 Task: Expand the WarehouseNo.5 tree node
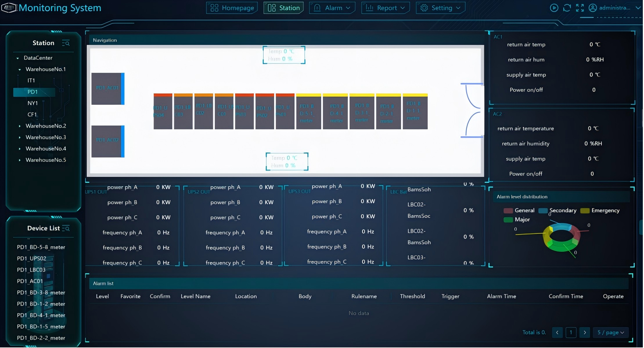tap(20, 160)
